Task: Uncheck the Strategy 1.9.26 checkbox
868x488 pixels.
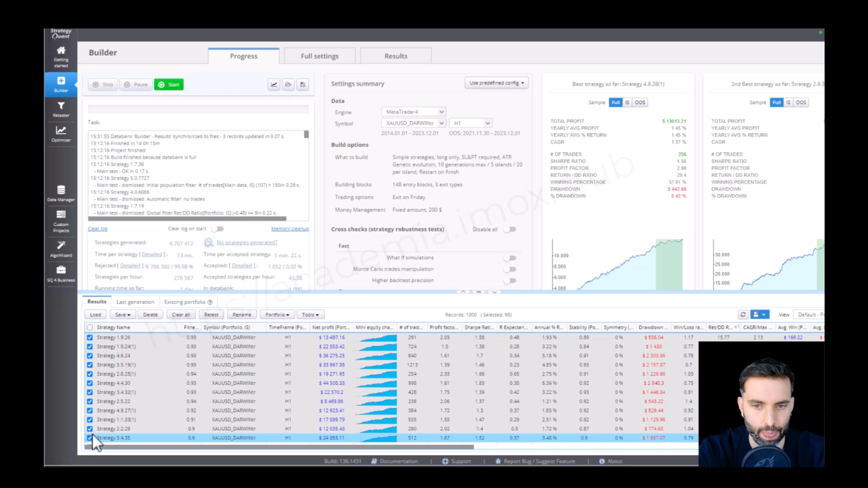Action: [90, 338]
